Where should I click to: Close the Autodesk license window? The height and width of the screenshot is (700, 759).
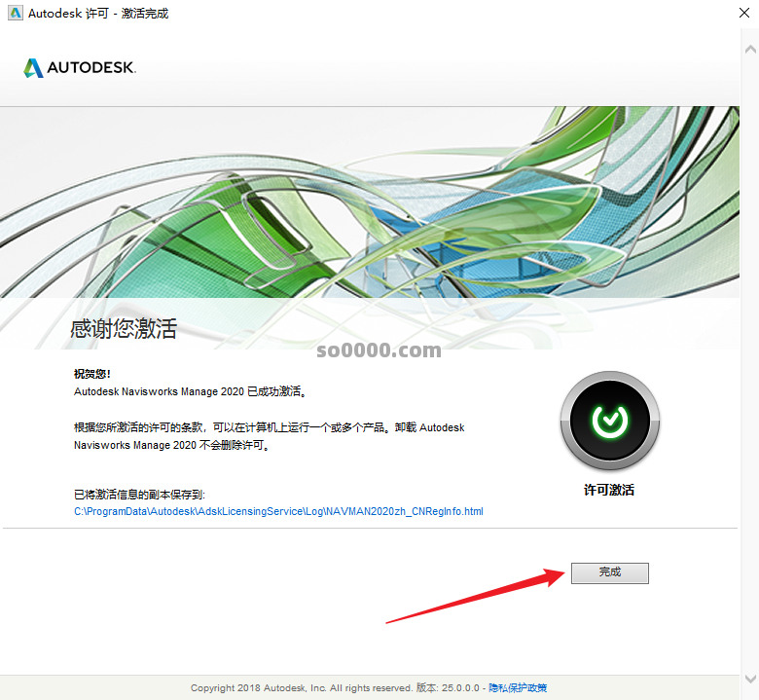(x=744, y=13)
